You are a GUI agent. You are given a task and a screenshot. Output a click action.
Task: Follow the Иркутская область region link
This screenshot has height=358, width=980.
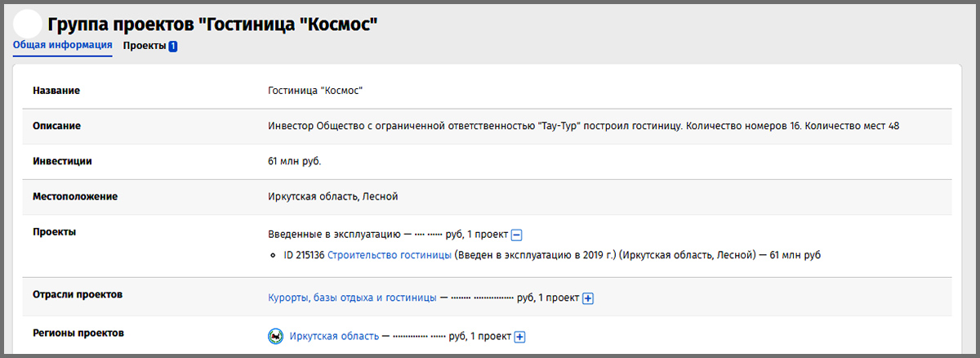(x=334, y=337)
